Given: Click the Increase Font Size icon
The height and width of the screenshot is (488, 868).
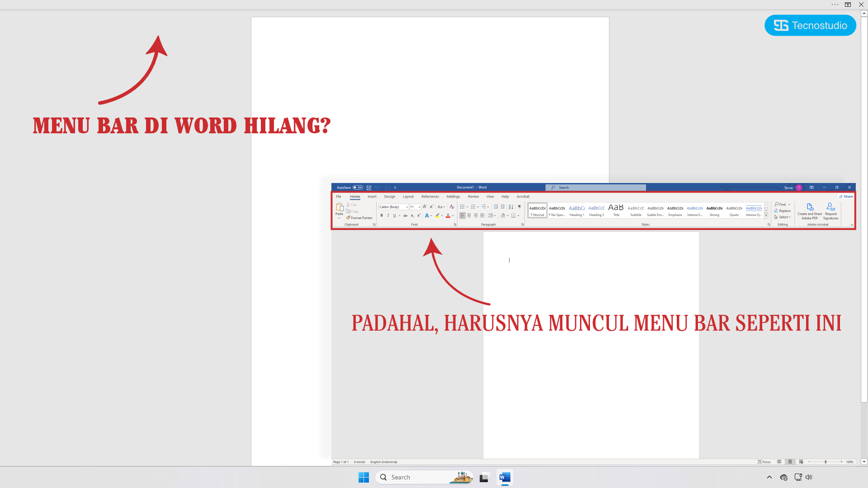Looking at the screenshot, I should (425, 207).
